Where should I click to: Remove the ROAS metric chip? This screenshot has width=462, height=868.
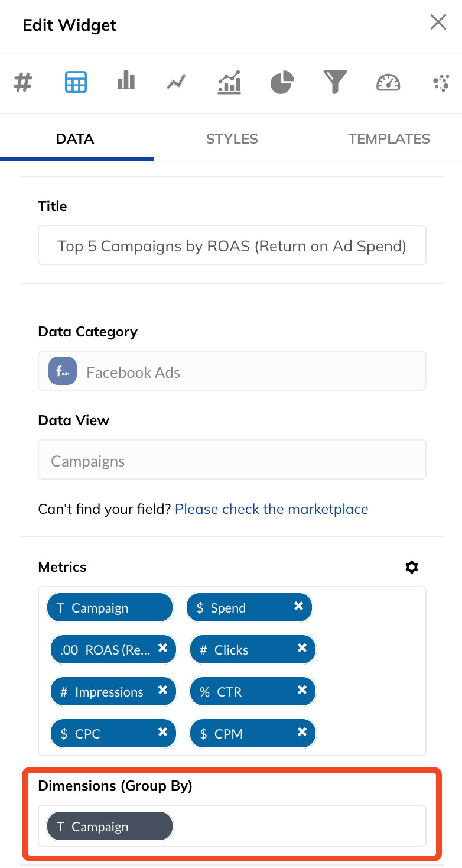tap(163, 648)
